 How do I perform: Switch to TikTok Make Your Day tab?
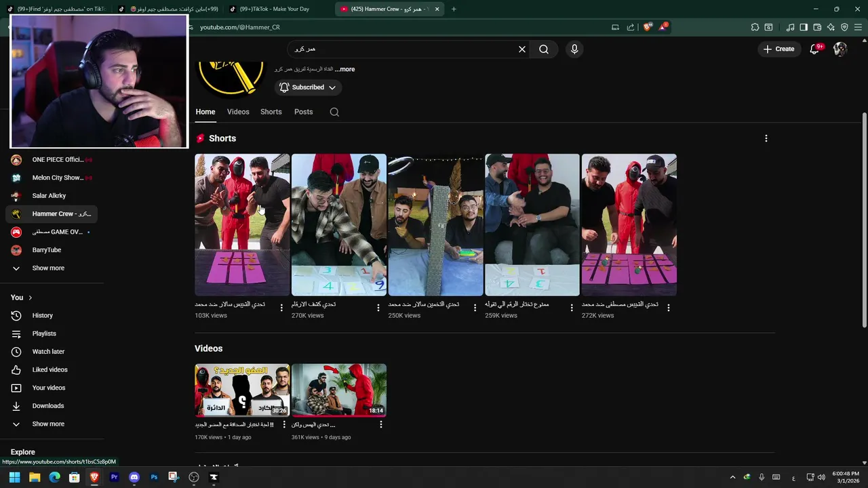coord(277,9)
